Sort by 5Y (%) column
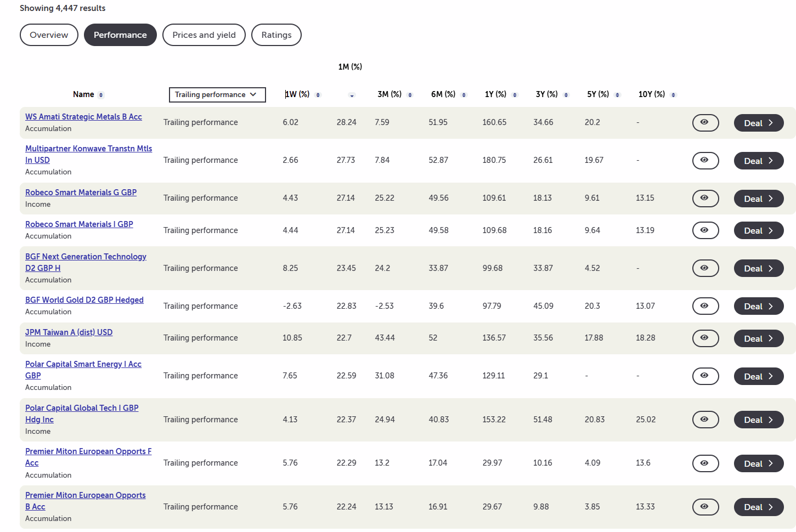The width and height of the screenshot is (796, 532). [x=617, y=95]
